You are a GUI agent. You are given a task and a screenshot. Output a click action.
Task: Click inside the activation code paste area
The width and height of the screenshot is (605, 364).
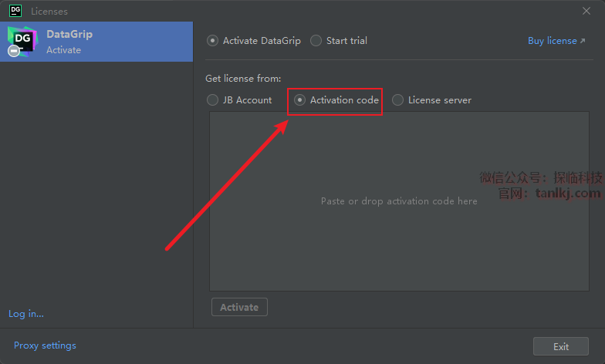pos(399,201)
